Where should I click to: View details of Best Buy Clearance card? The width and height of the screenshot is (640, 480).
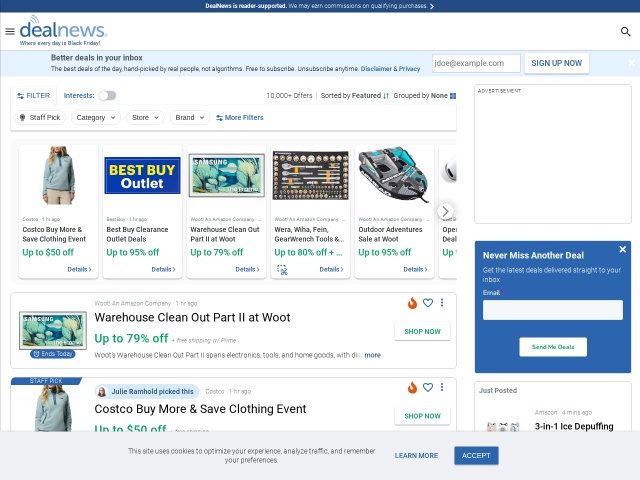click(163, 269)
